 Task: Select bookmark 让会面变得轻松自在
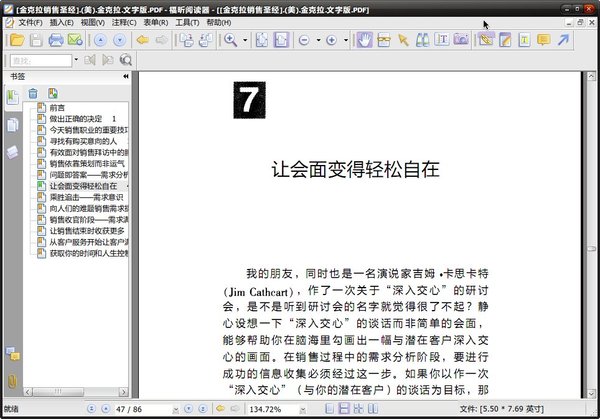[83, 186]
